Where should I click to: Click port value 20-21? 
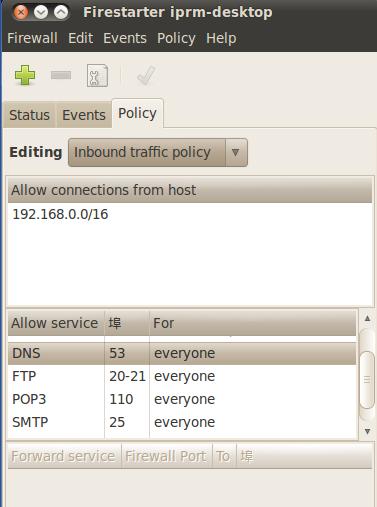click(x=127, y=376)
